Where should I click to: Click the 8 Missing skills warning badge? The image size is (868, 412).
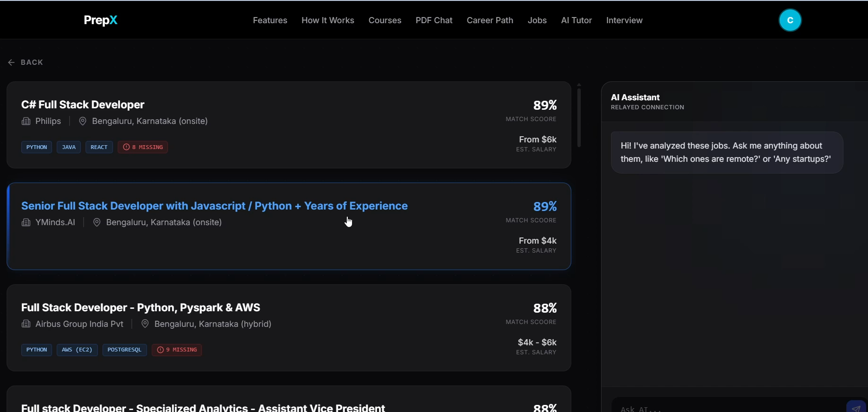click(143, 147)
